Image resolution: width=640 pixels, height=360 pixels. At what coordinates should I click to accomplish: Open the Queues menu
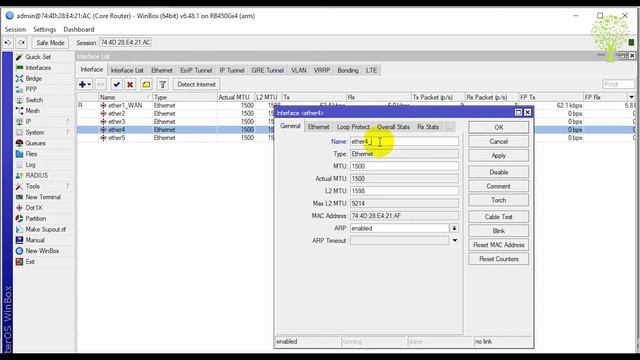35,143
